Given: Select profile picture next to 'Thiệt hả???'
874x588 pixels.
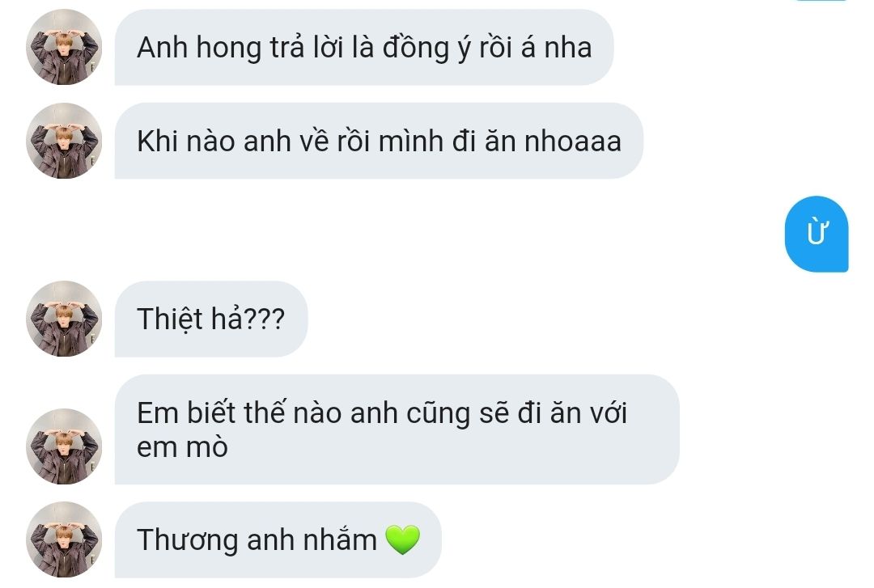Looking at the screenshot, I should pyautogui.click(x=64, y=319).
